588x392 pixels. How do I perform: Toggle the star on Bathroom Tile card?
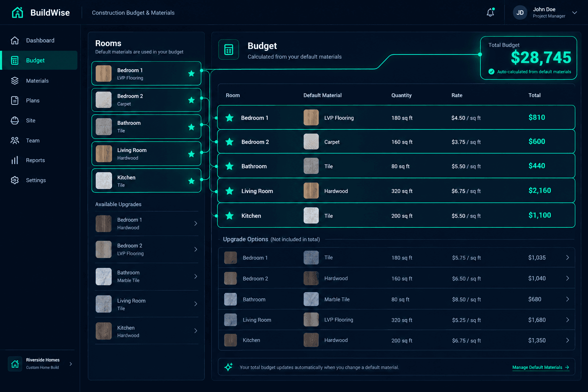[191, 127]
